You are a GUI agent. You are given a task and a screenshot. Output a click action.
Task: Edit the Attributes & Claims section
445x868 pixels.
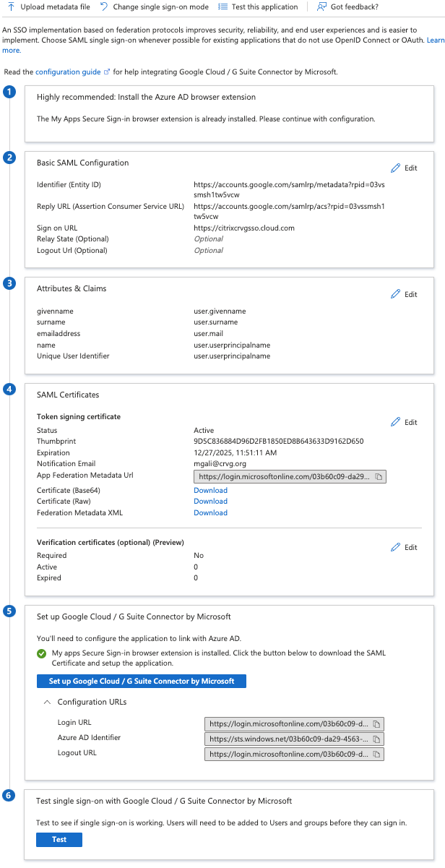(x=404, y=294)
